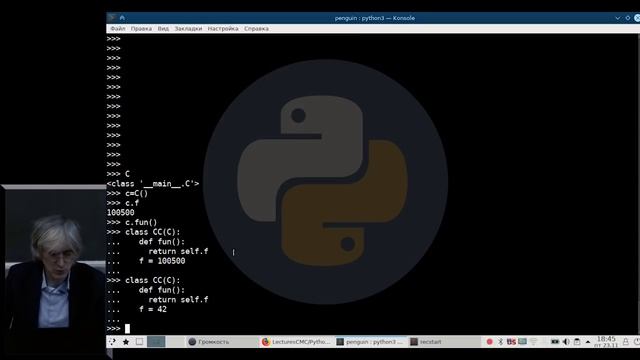This screenshot has width=640, height=360.
Task: Click the line c.fun() in terminal
Action: click(141, 222)
